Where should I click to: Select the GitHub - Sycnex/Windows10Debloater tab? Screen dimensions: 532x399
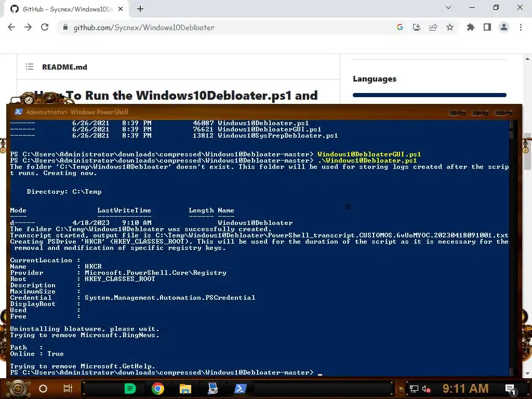tap(66, 9)
